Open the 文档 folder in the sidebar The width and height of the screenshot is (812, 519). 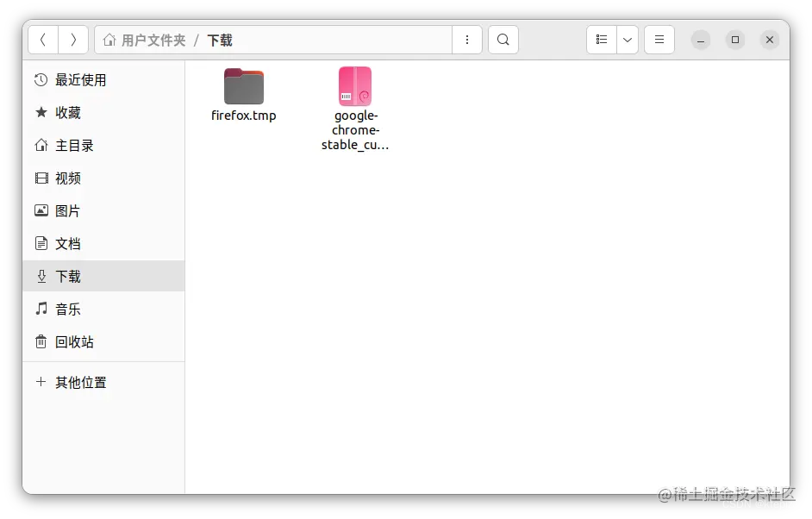[103, 243]
